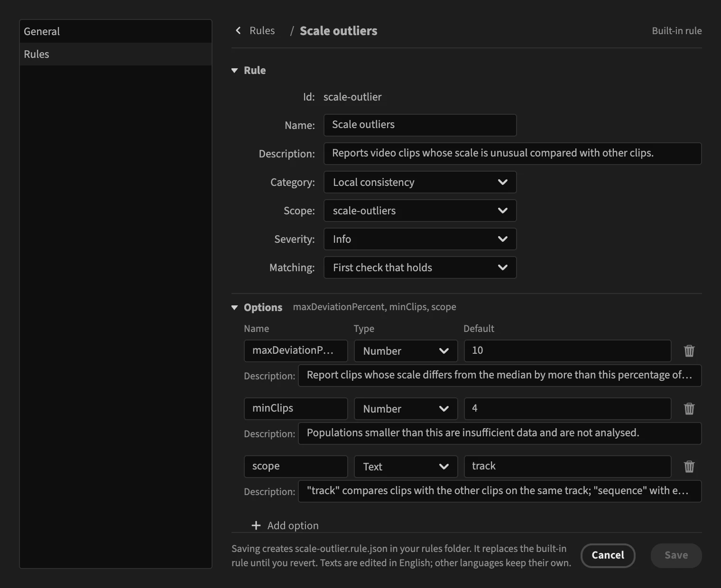Screen dimensions: 721x588
Task: Click the Save button
Action: pos(676,555)
